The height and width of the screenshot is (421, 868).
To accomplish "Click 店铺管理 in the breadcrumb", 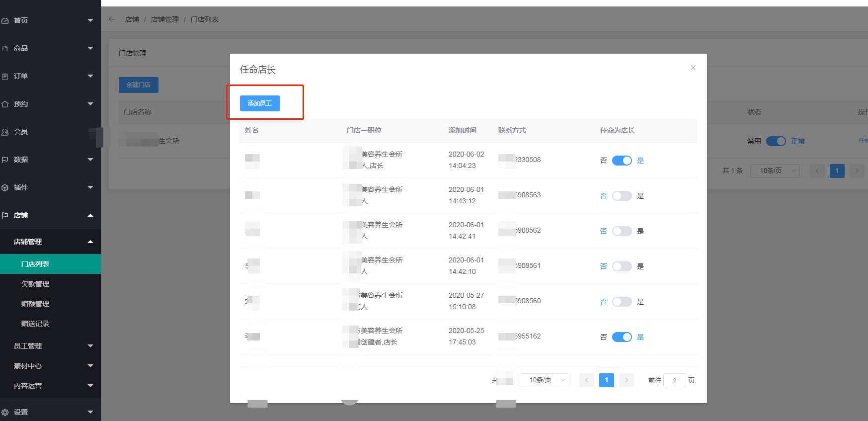I will point(164,19).
